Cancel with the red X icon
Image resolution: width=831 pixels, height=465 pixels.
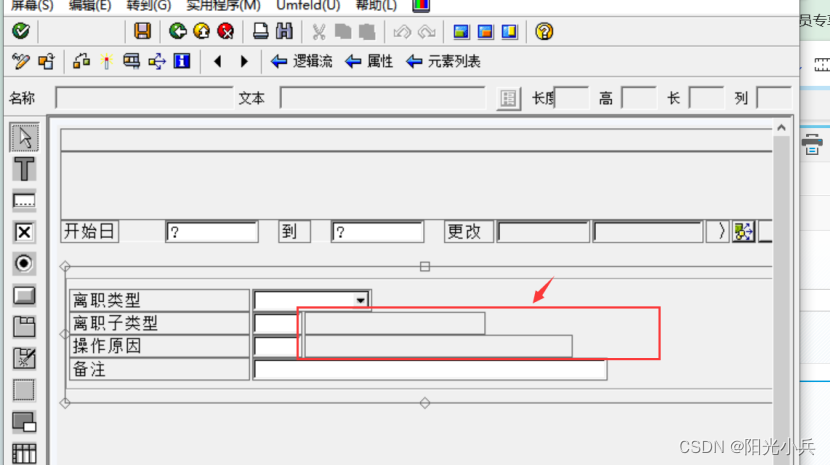coord(226,31)
